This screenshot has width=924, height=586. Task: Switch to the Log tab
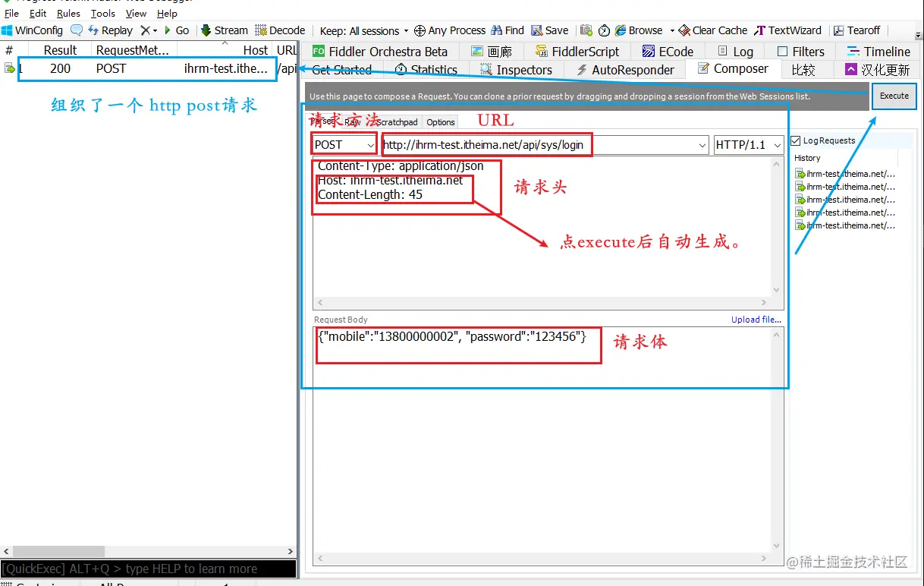coord(734,52)
